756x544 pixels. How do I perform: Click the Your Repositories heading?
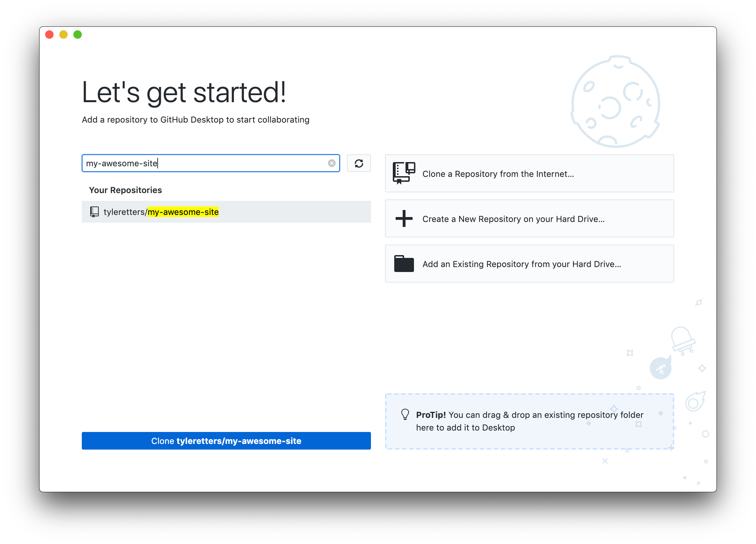tap(125, 190)
